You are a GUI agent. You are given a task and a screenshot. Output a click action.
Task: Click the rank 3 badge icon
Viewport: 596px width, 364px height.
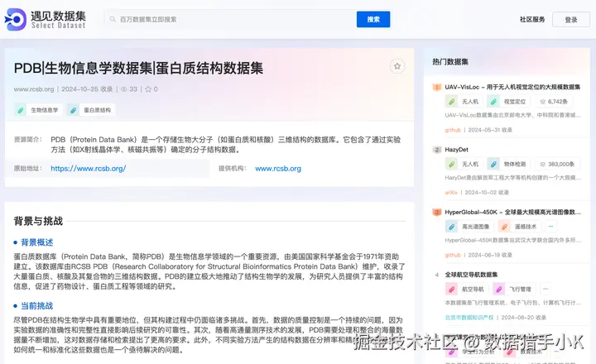tap(437, 212)
